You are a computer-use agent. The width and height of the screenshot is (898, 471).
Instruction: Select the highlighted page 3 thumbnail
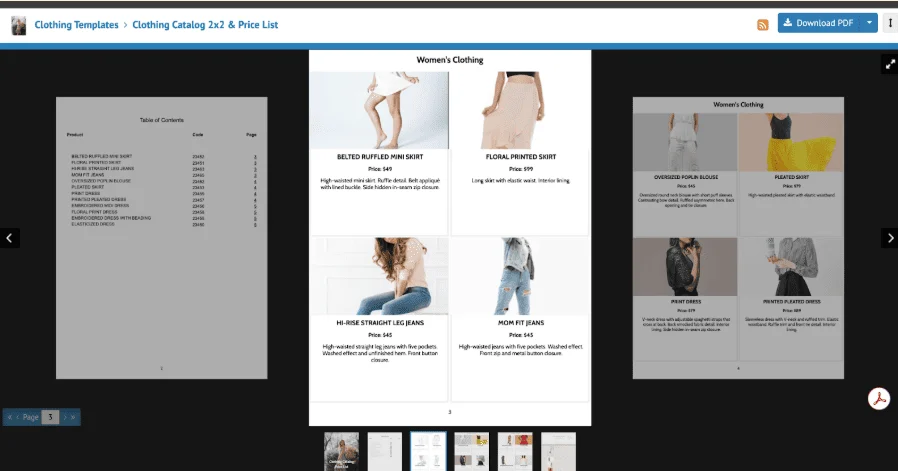[x=428, y=452]
